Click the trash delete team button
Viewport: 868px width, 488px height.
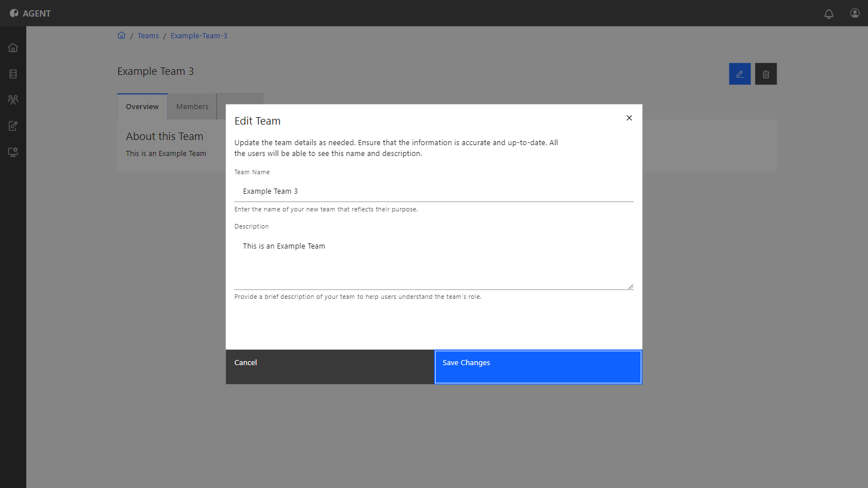766,74
